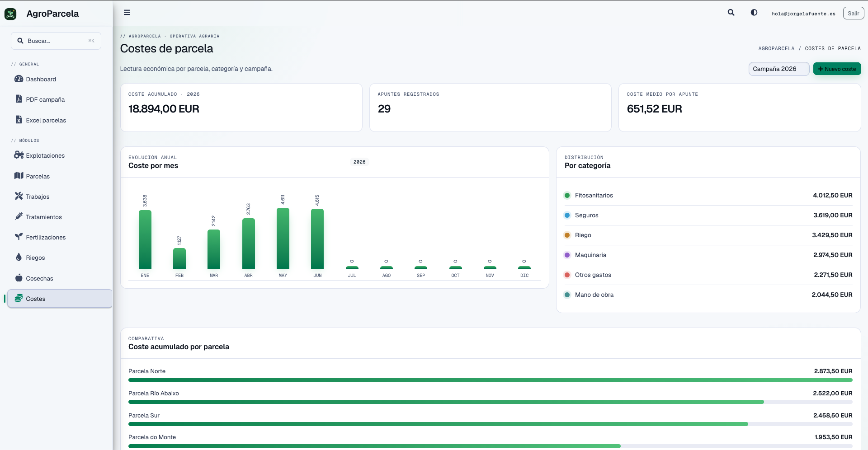Click the Explotaciones tractor icon
The width and height of the screenshot is (868, 450).
19,155
